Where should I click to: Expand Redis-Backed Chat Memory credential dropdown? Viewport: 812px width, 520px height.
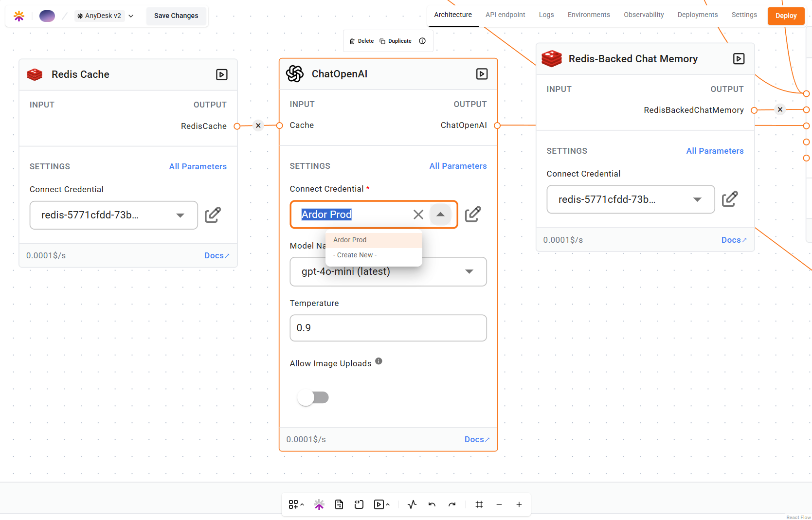tap(697, 199)
